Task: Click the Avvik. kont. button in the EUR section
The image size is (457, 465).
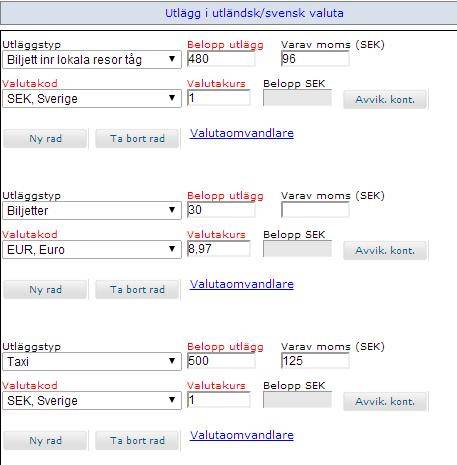Action: (385, 250)
